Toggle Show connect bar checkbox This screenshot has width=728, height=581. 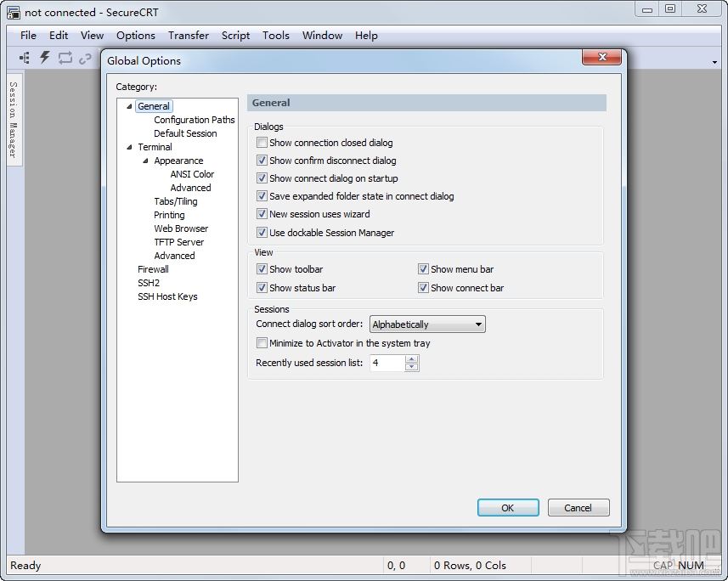click(x=423, y=287)
